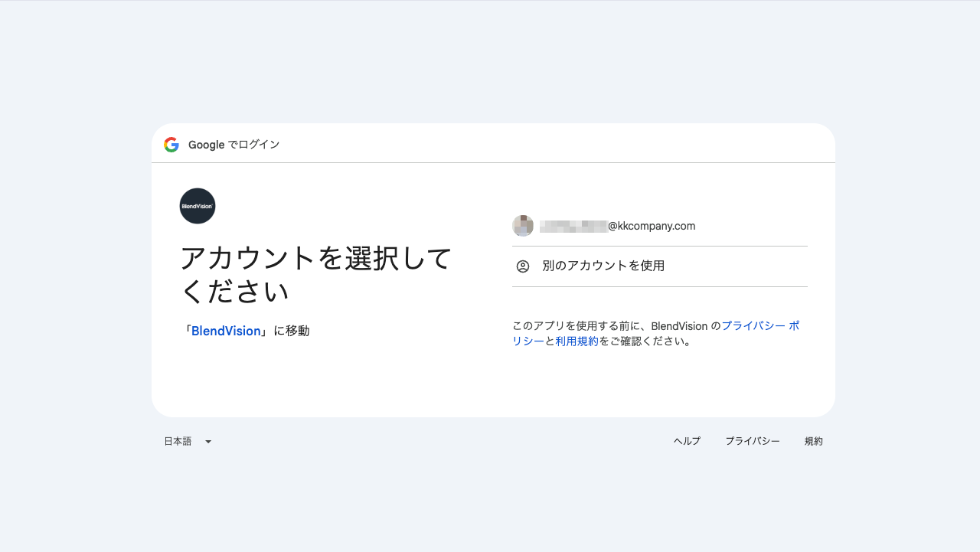Open the 利用規約 link
This screenshot has height=552, width=980.
(577, 341)
